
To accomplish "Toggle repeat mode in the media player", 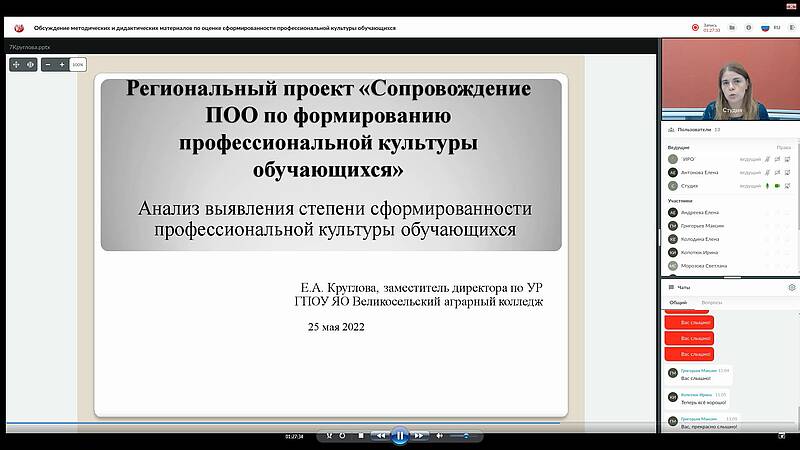I will coord(342,436).
